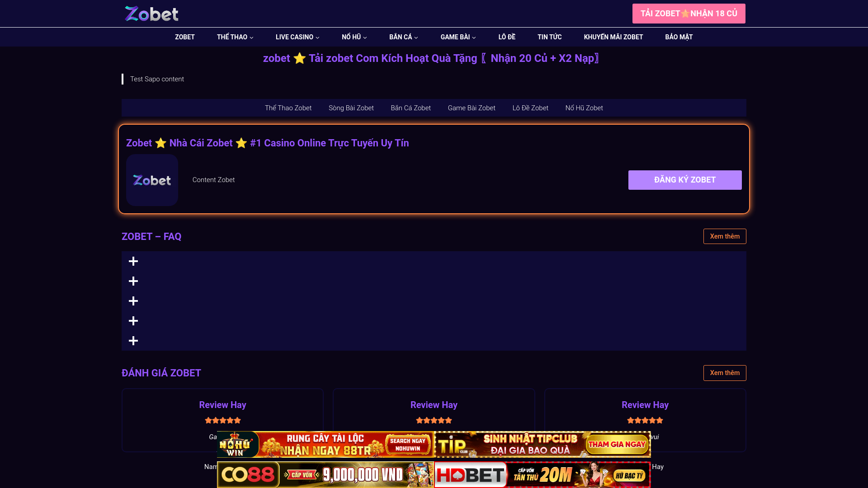Viewport: 868px width, 488px height.
Task: Click the 'Test Sapo content' text
Action: tap(157, 79)
